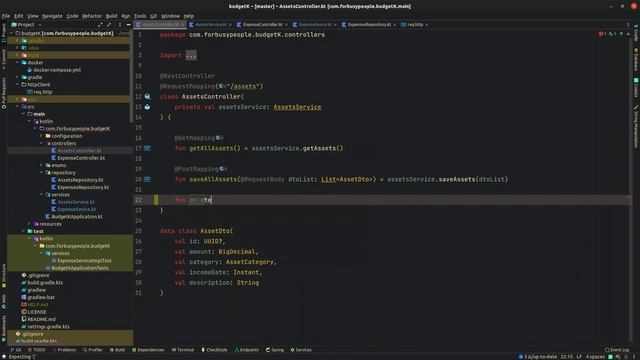Viewport: 640px width, 360px height.
Task: Open Project panel options menu
Action: point(120,25)
